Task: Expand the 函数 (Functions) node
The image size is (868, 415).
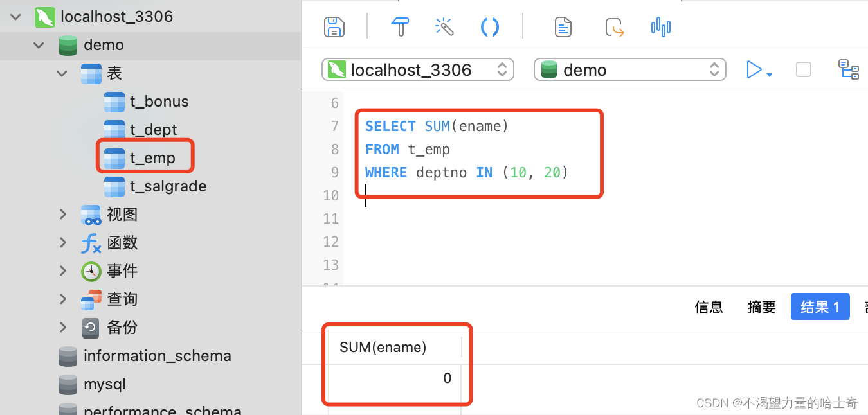Action: point(62,243)
